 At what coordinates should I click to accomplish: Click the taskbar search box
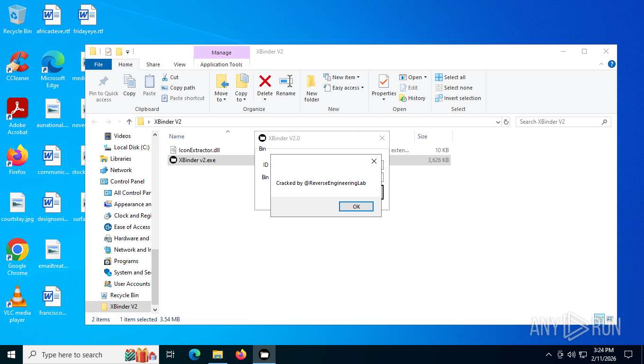click(x=91, y=355)
